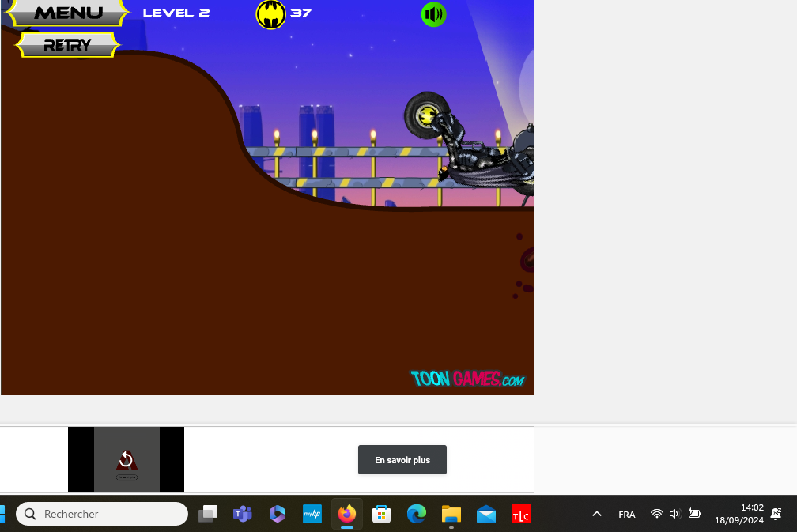Image resolution: width=797 pixels, height=532 pixels.
Task: Open Task View from the taskbar
Action: point(208,514)
